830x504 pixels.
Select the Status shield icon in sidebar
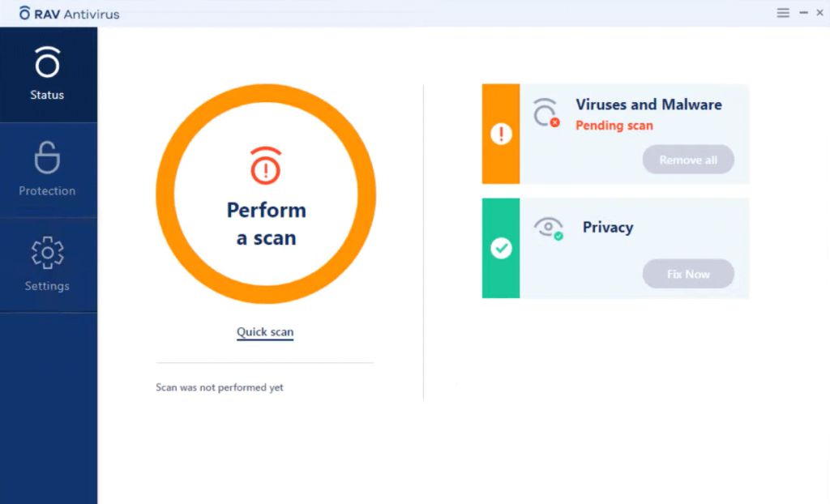(47, 63)
